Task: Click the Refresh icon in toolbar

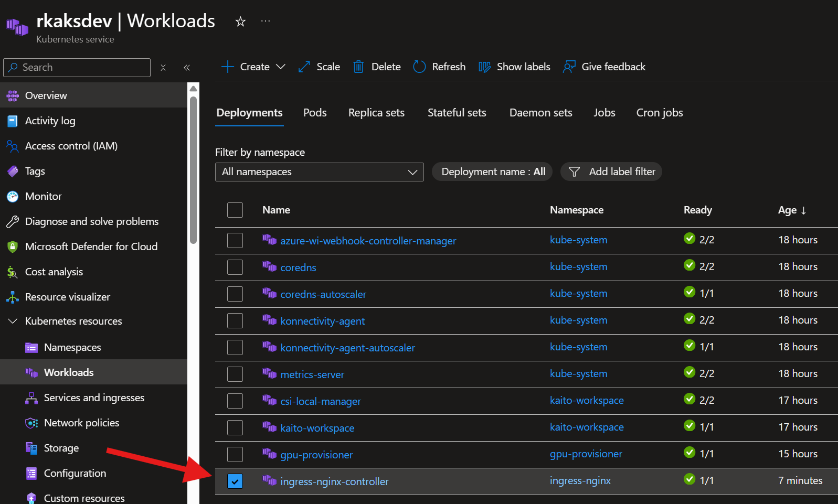Action: (419, 67)
